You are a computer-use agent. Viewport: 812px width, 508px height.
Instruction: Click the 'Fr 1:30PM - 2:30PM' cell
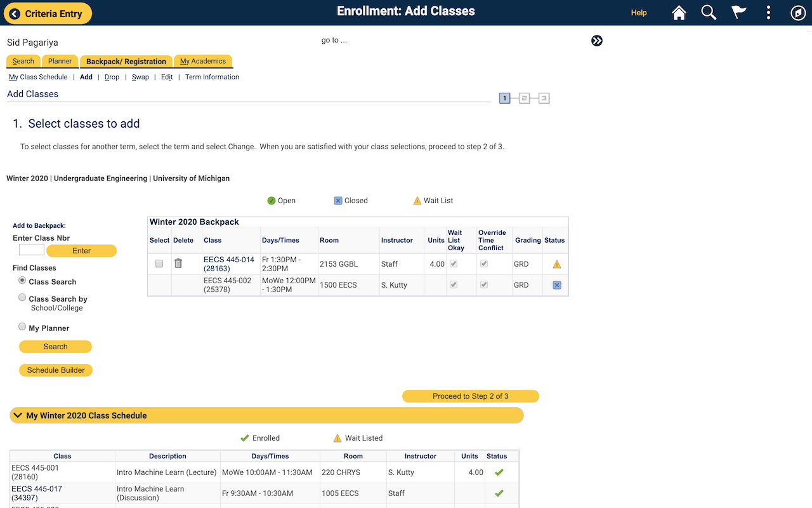pos(289,264)
